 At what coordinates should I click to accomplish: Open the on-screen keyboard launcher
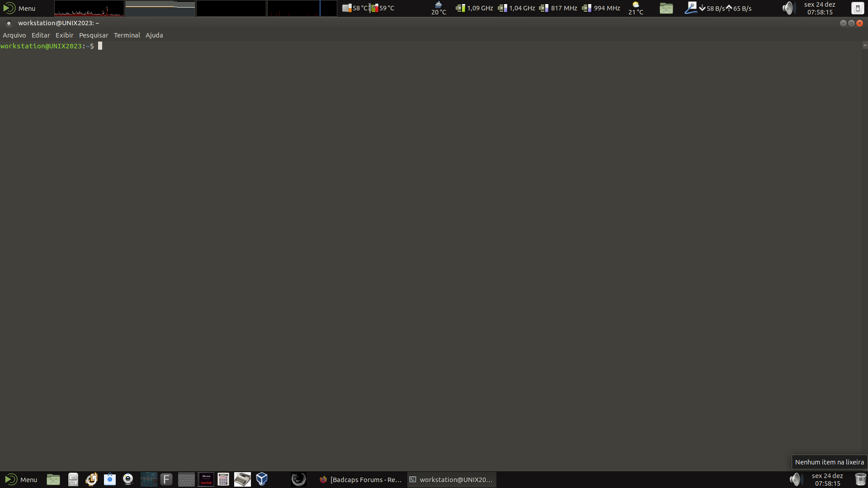click(x=186, y=479)
